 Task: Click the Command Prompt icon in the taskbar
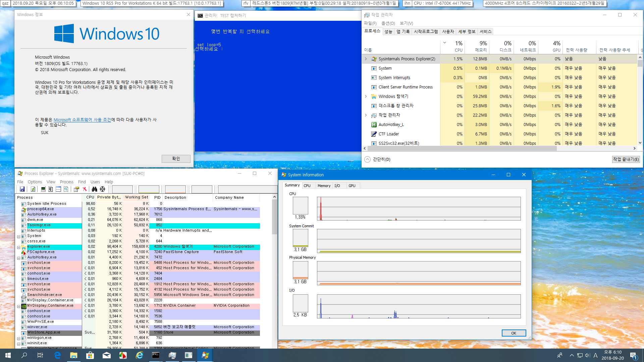tap(156, 355)
